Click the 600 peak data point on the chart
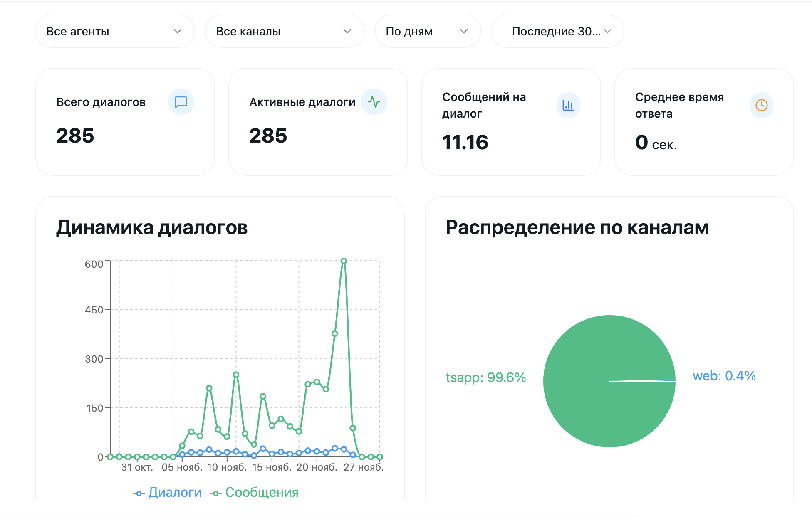Viewport: 812px width, 518px height. [344, 261]
